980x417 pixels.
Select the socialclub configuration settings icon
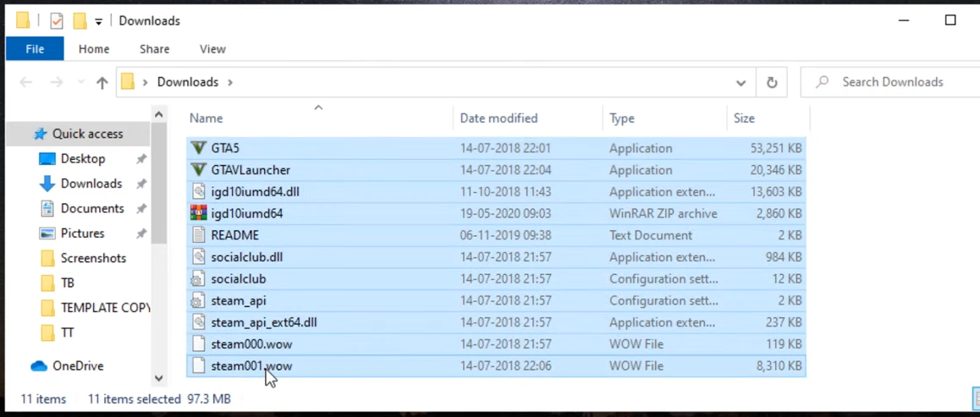198,279
